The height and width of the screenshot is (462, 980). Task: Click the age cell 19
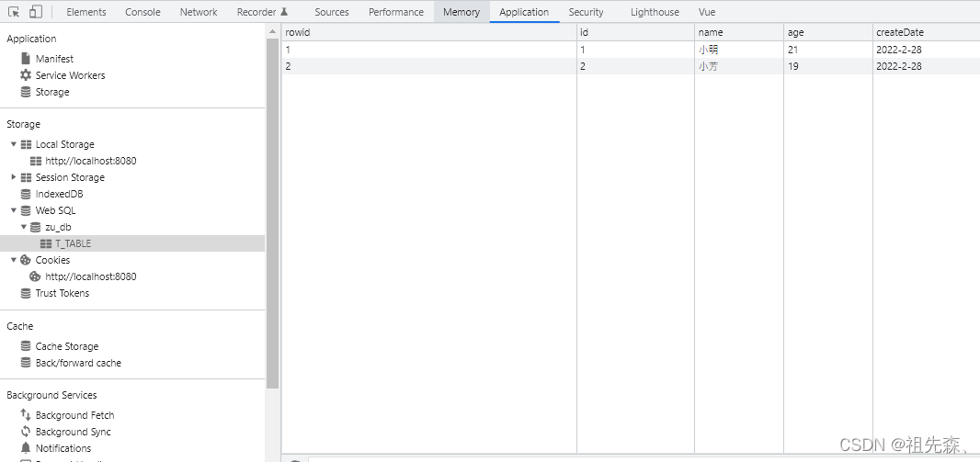point(828,66)
